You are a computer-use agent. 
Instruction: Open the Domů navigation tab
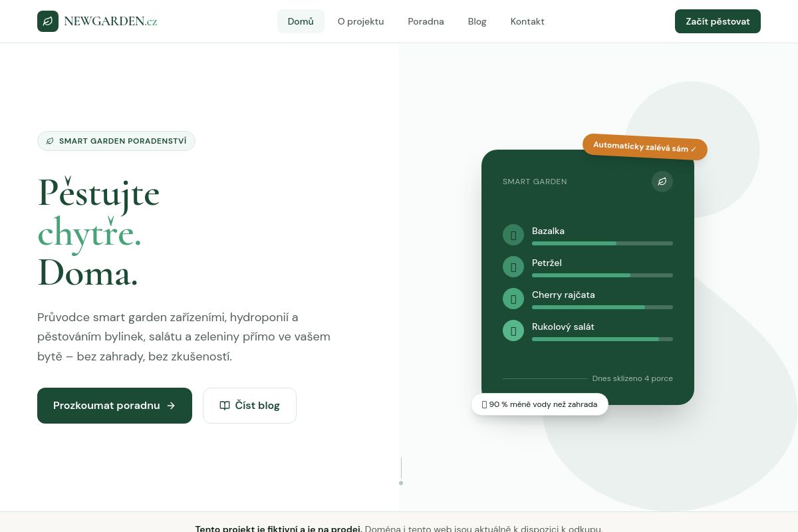coord(301,21)
